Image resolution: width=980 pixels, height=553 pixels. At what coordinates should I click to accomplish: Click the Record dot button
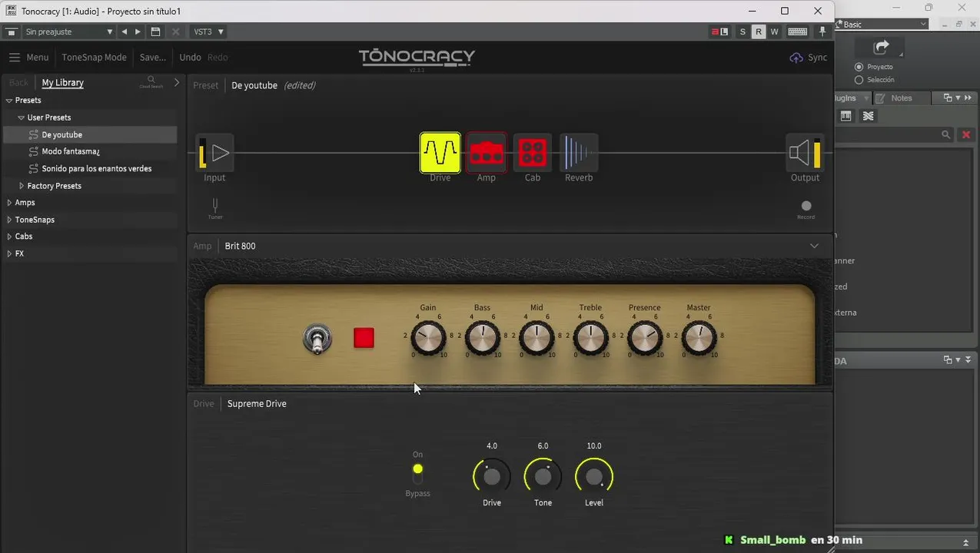point(806,206)
